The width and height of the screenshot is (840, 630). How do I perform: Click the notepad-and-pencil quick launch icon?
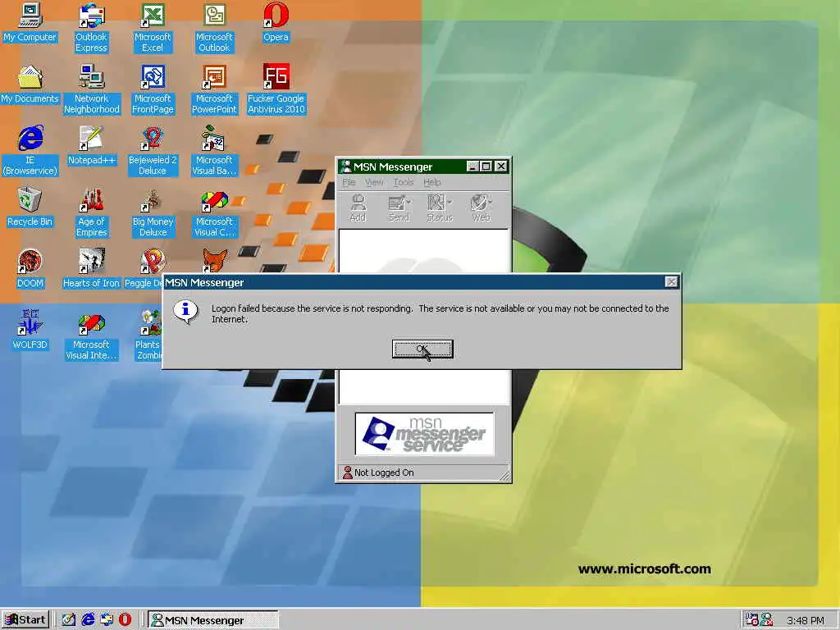[69, 620]
